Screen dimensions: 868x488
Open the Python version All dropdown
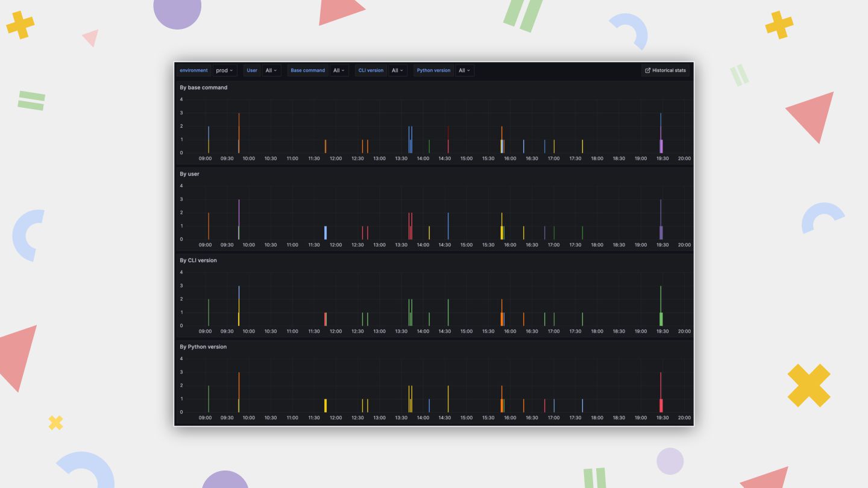(x=465, y=70)
